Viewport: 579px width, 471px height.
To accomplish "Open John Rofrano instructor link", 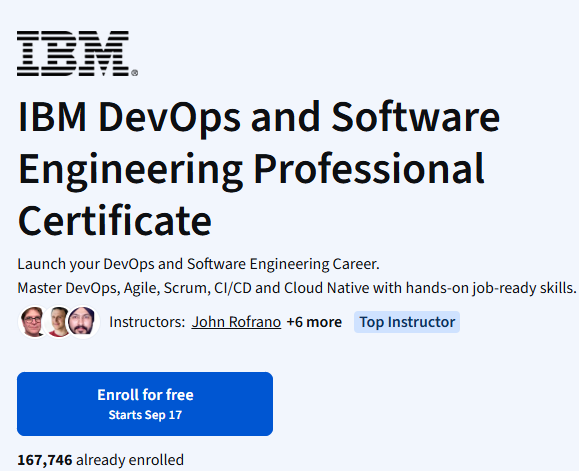I will (x=236, y=322).
